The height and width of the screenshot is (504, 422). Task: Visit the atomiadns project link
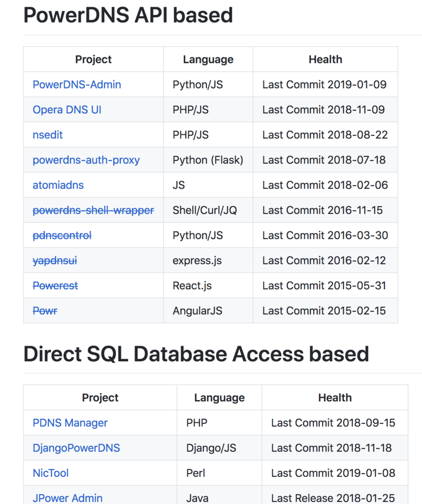58,185
